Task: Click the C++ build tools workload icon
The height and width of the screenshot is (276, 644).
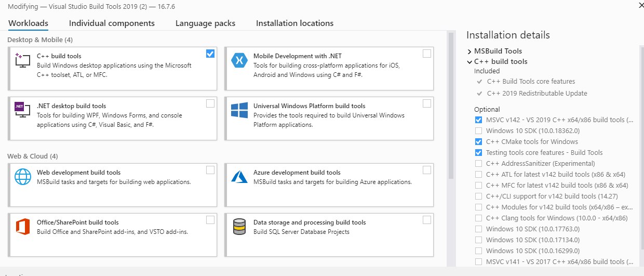Action: tap(22, 60)
